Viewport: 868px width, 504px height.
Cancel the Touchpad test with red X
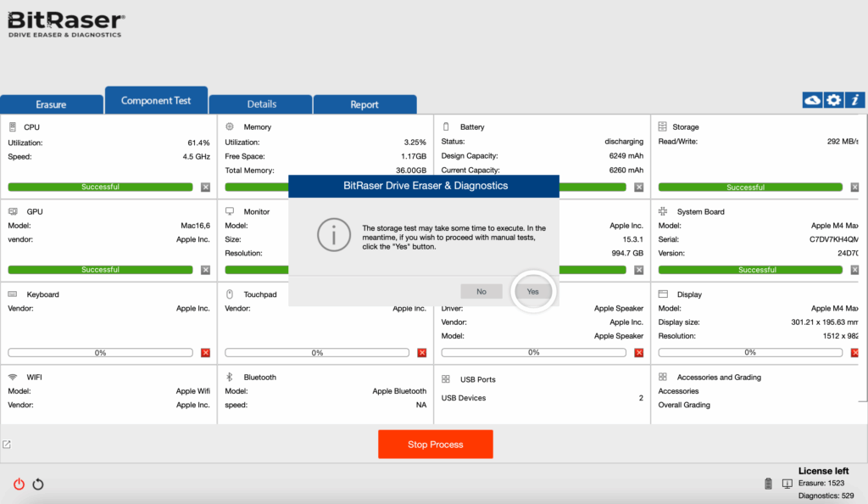coord(422,352)
